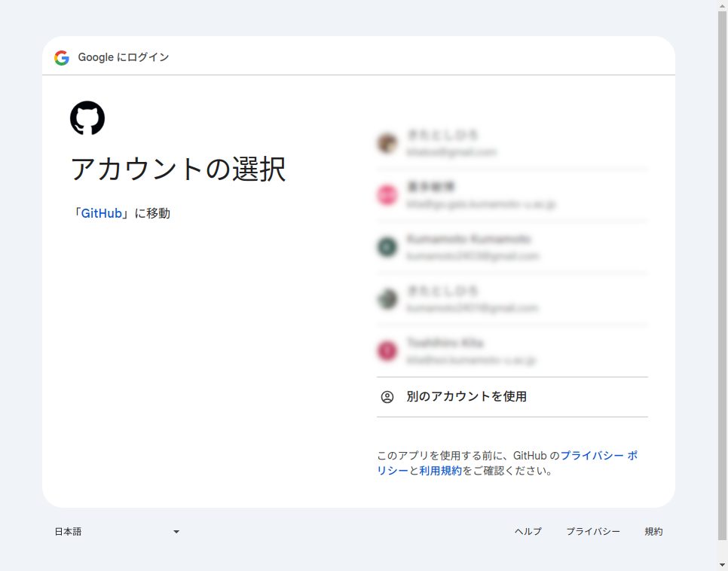Viewport: 728px width, 571px height.
Task: Click the arrow of the language selector
Action: click(x=176, y=532)
